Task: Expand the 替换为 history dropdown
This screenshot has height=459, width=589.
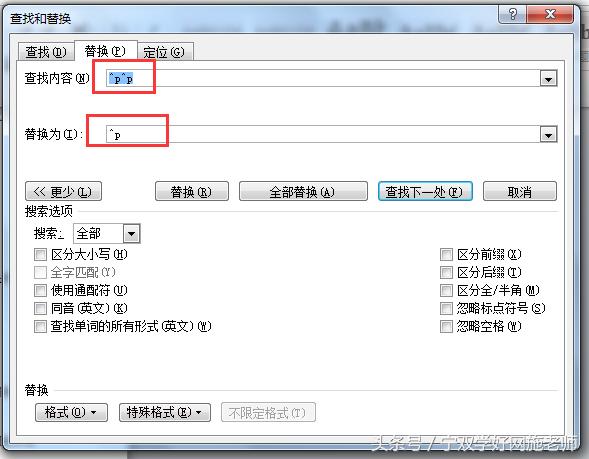Action: 548,134
